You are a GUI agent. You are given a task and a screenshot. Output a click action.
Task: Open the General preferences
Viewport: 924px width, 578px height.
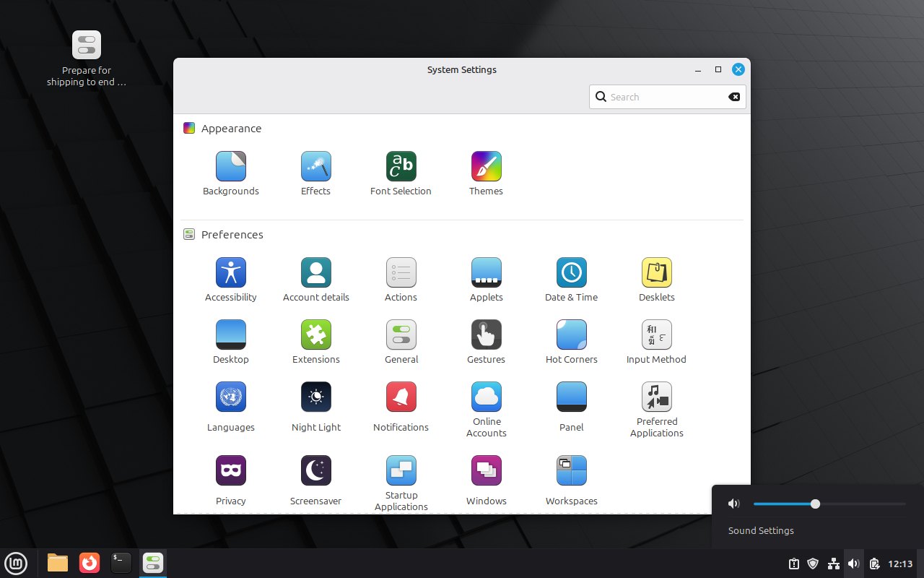pyautogui.click(x=401, y=342)
